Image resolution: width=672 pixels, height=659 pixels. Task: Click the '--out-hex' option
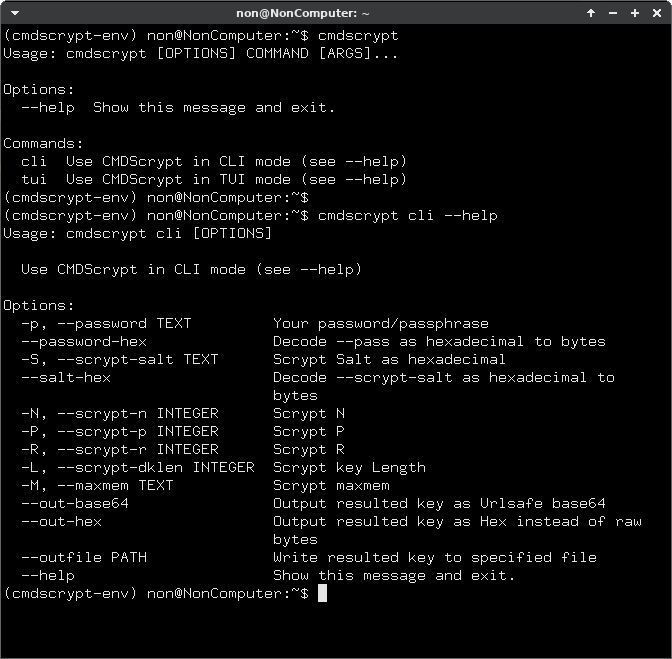pyautogui.click(x=61, y=521)
